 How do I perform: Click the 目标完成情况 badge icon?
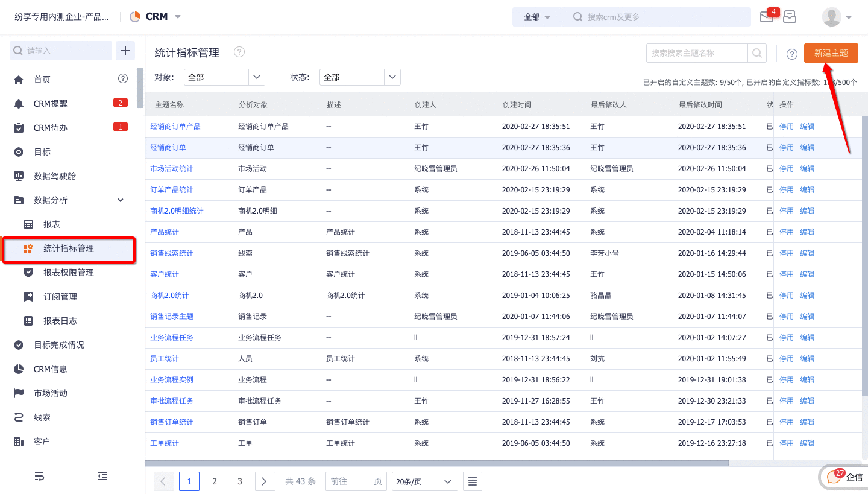[x=19, y=345]
